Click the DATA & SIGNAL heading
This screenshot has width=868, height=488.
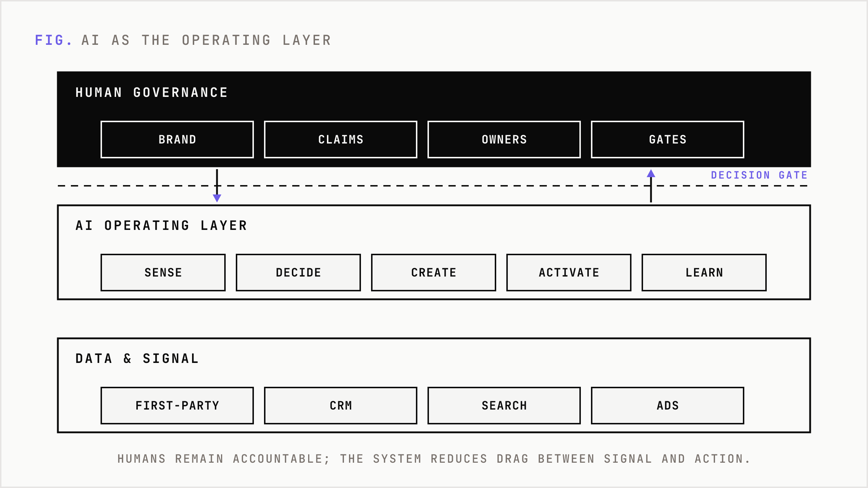pos(137,359)
